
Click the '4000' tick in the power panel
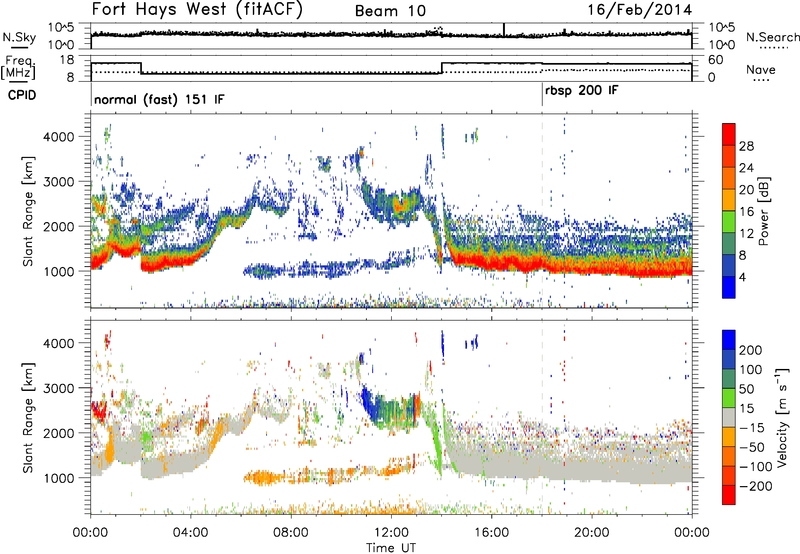(x=58, y=137)
